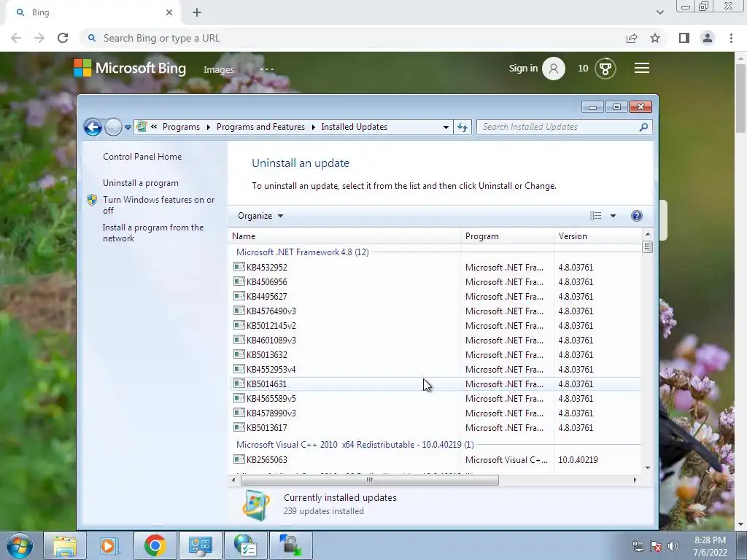This screenshot has height=560, width=747.
Task: Open the Windows Start button
Action: tap(20, 545)
